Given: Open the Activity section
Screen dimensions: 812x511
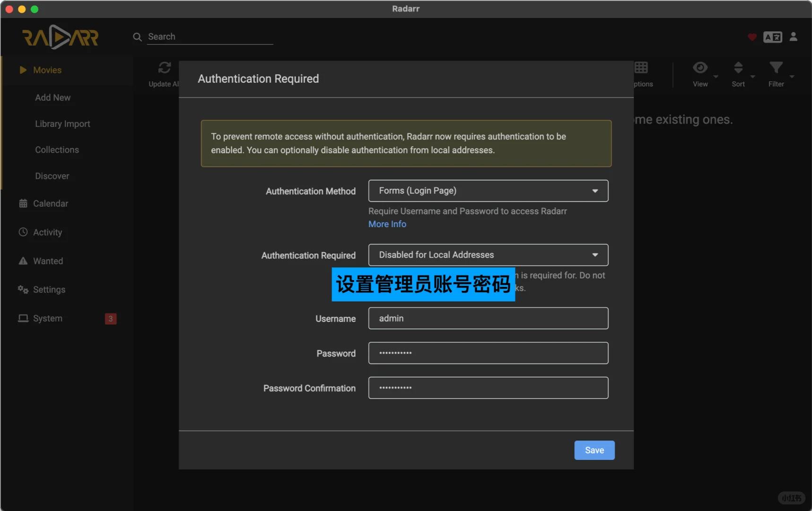Looking at the screenshot, I should [47, 232].
